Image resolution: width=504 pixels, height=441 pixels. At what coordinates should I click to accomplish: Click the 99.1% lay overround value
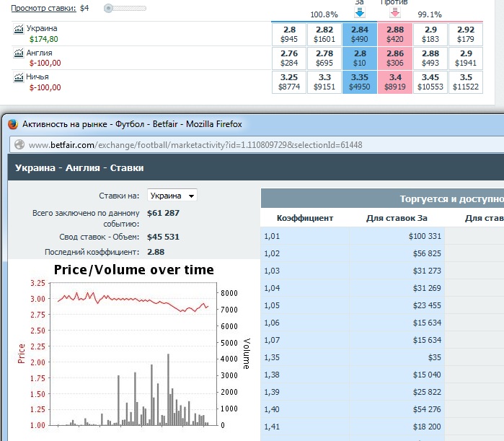[x=430, y=14]
